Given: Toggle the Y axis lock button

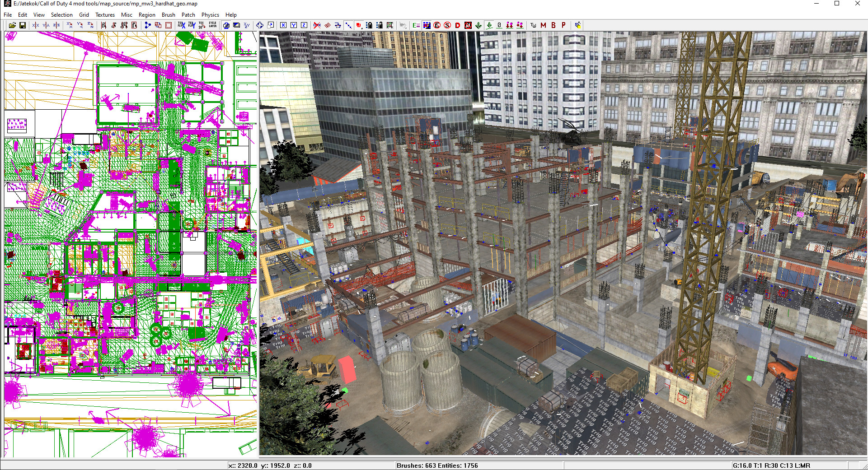Looking at the screenshot, I should 294,25.
